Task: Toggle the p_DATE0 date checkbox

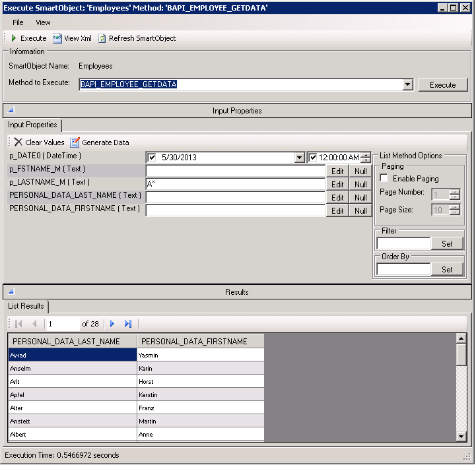Action: coord(151,158)
